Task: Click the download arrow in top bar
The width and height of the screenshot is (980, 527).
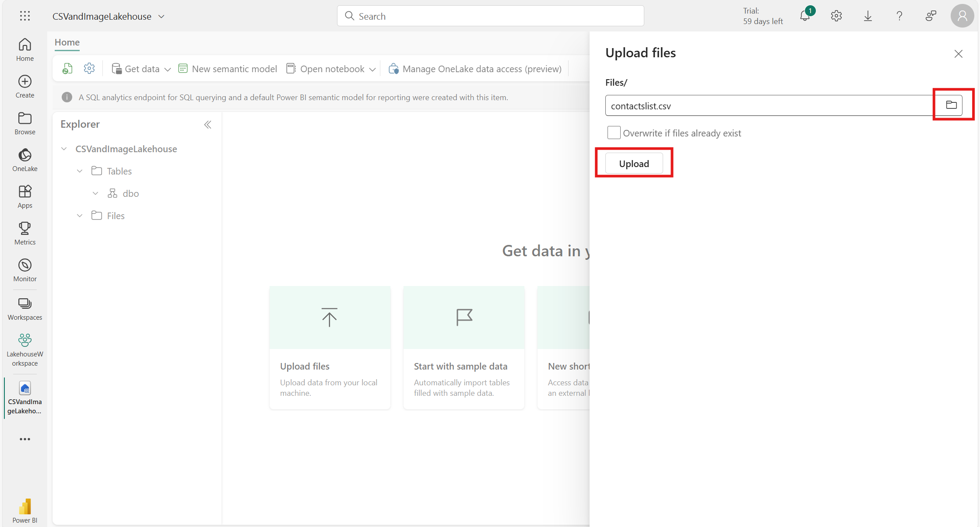Action: point(868,16)
